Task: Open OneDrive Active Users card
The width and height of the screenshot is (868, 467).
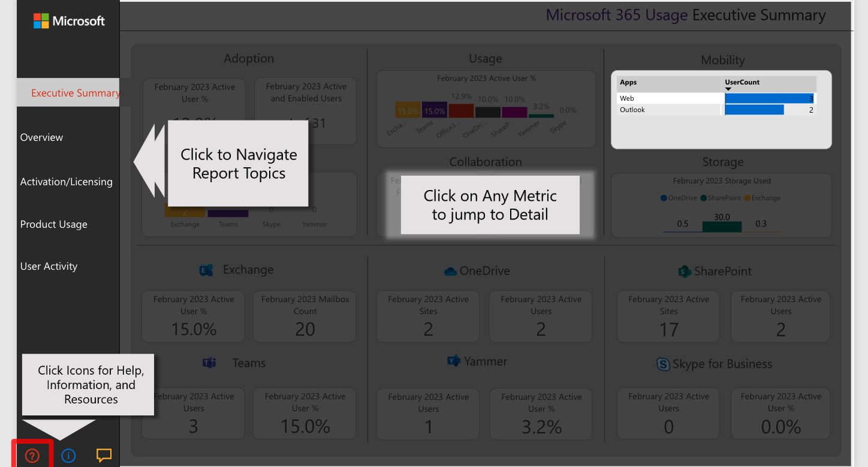Action: tap(541, 316)
